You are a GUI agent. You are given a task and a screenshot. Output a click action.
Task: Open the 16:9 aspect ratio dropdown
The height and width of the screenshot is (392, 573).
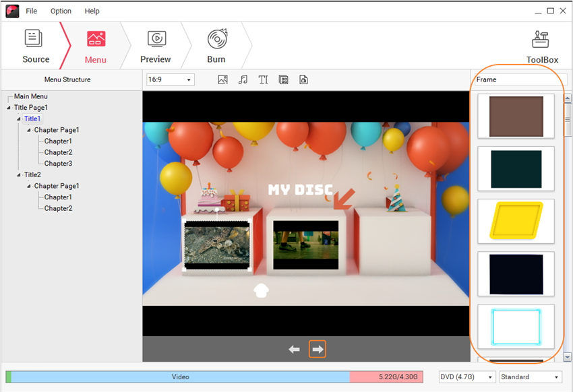click(x=170, y=79)
